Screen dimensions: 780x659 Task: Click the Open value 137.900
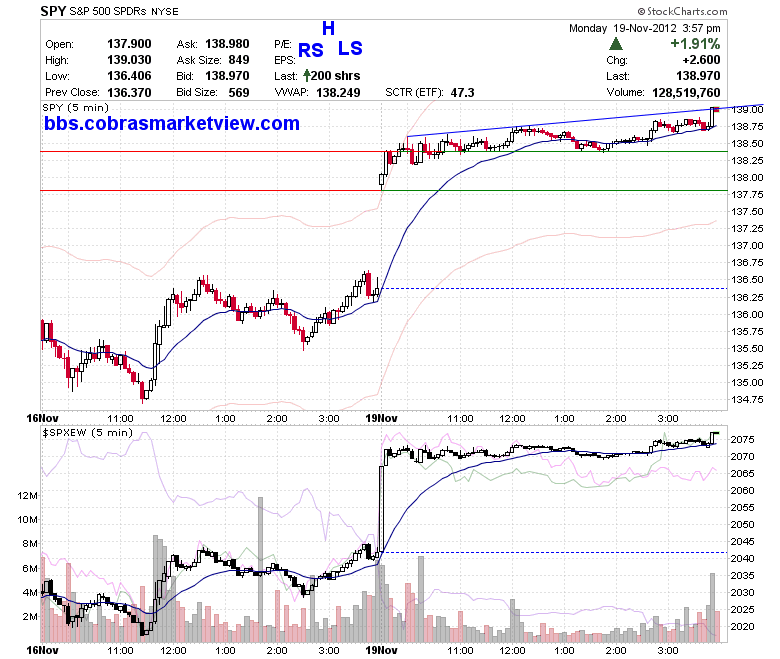(x=129, y=44)
